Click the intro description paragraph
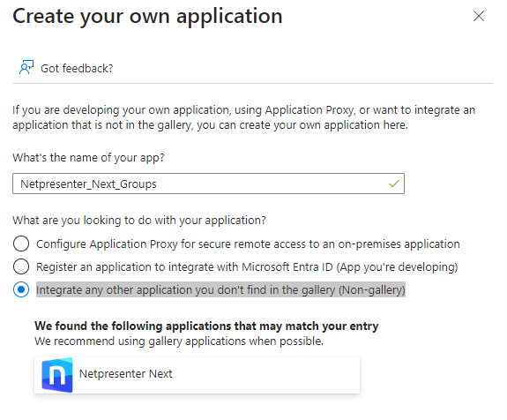The height and width of the screenshot is (420, 507). coord(243,117)
